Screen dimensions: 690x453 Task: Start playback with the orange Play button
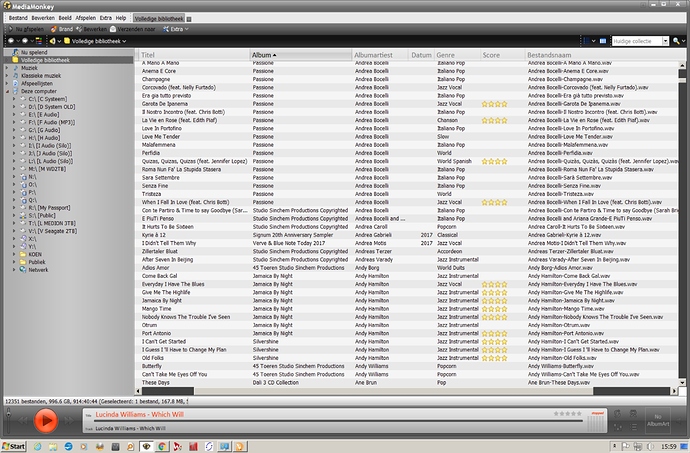click(x=45, y=420)
